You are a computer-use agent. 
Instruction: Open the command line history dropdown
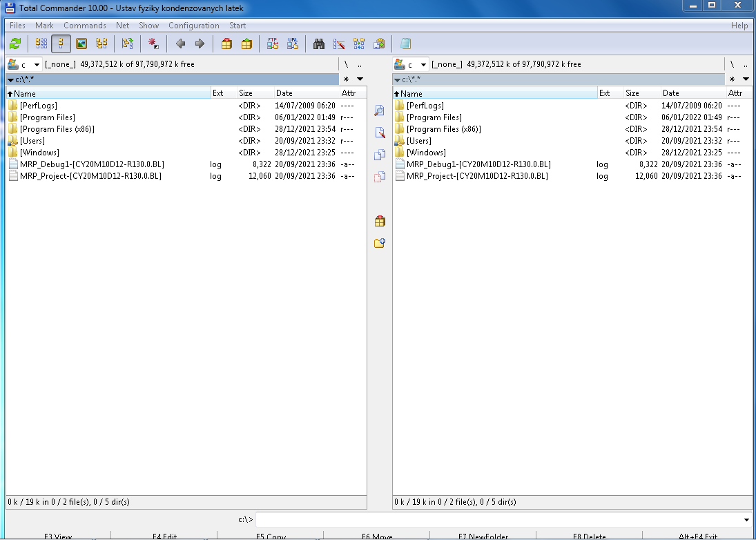click(747, 519)
